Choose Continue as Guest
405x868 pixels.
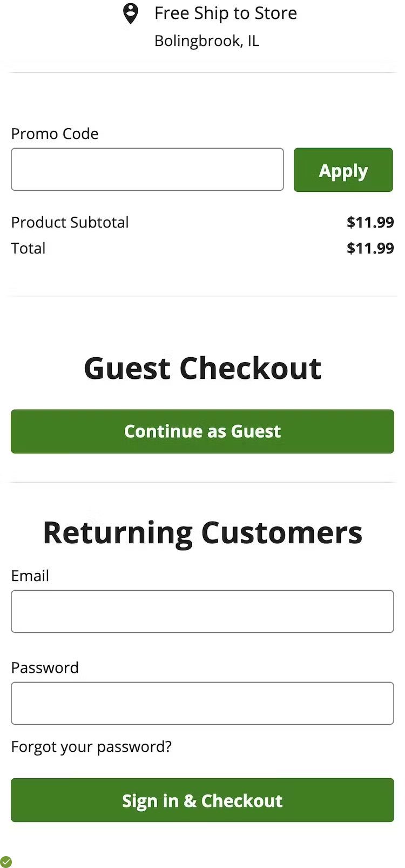[x=202, y=431]
